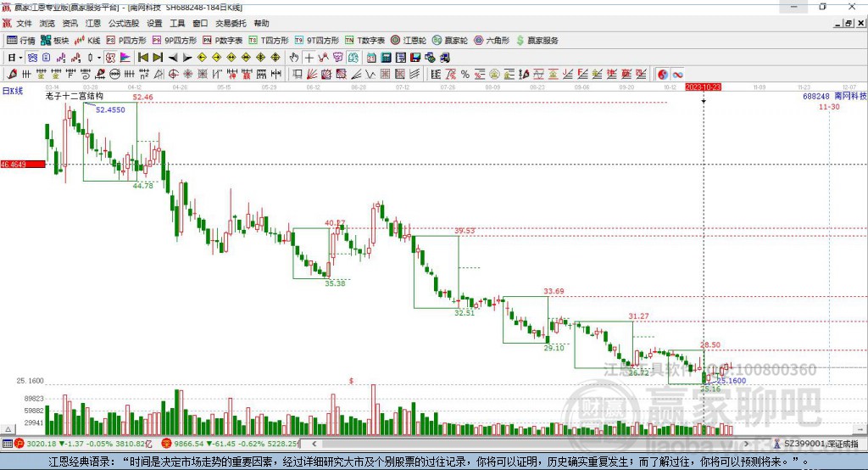Open the 设置 menu
The image size is (868, 470).
[154, 23]
